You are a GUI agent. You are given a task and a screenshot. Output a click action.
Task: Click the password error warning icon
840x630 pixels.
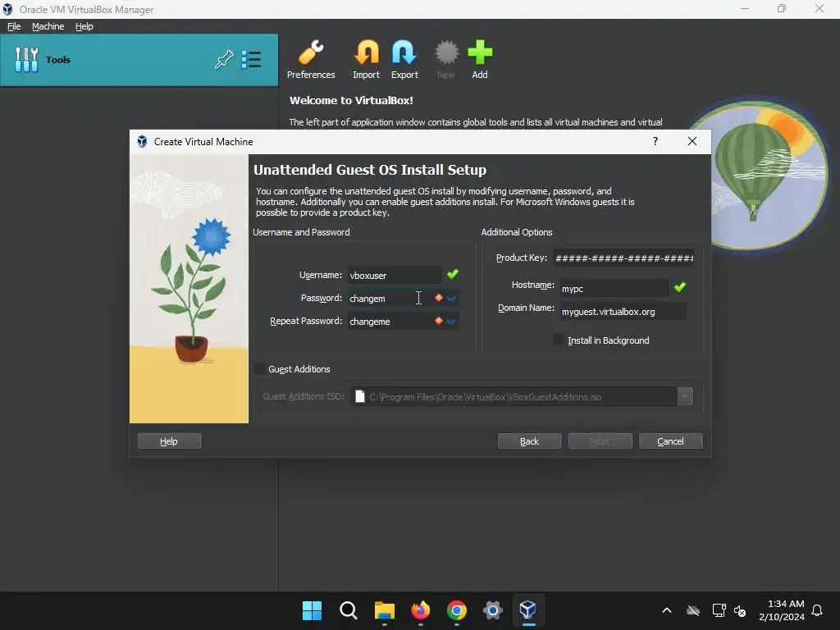(438, 298)
